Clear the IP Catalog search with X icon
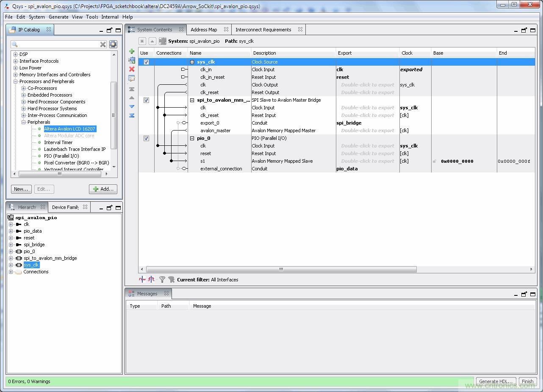The image size is (543, 392). 103,44
